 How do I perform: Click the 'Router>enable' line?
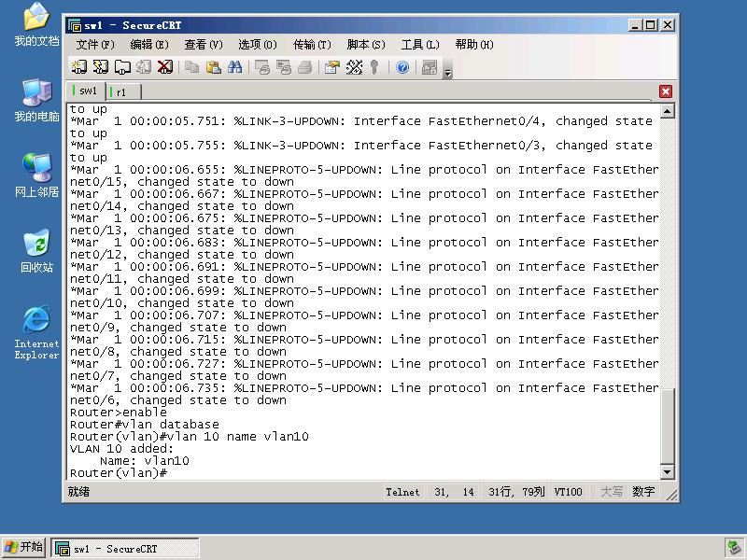[x=119, y=412]
